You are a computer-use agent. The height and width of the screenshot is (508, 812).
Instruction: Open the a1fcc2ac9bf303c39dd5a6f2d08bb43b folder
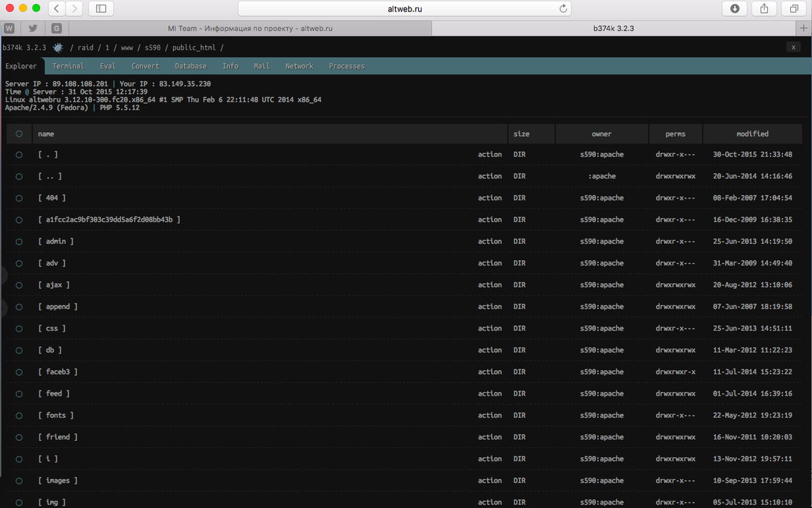[x=109, y=219]
